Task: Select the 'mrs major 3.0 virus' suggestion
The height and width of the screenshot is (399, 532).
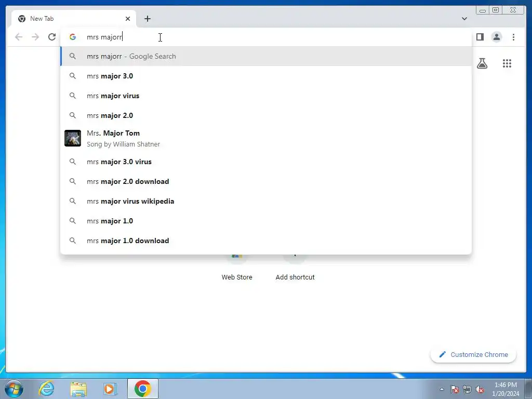Action: point(266,162)
